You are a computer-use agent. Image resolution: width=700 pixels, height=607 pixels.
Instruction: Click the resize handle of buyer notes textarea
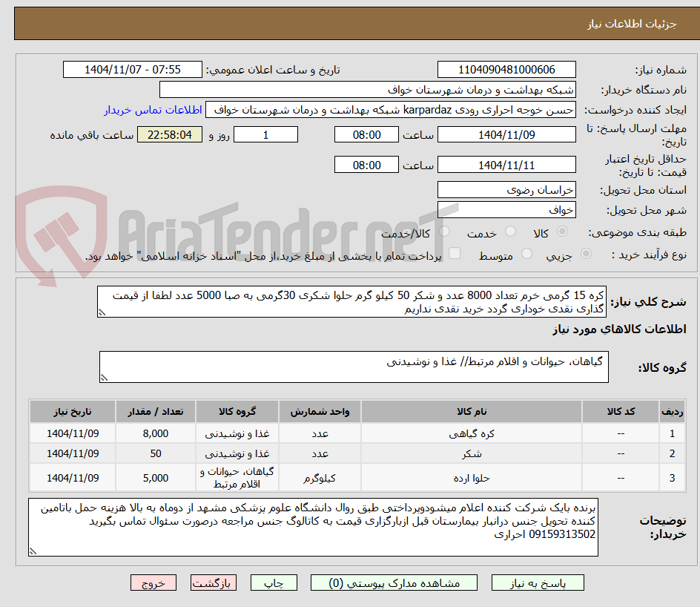tap(33, 551)
